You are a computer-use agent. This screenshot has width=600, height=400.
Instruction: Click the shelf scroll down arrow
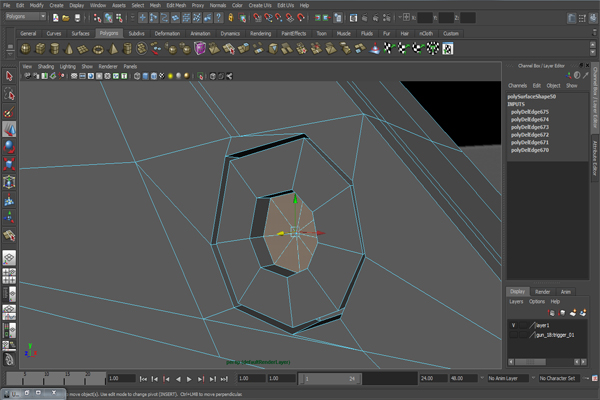593,53
